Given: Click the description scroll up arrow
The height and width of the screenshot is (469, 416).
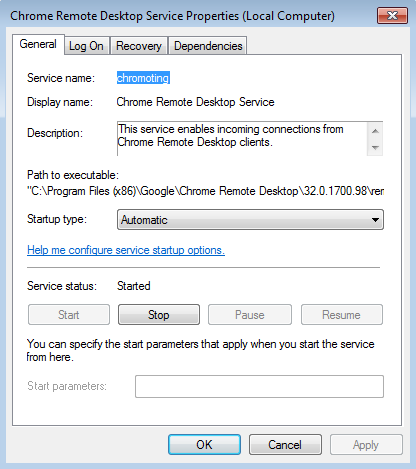Looking at the screenshot, I should coord(375,131).
